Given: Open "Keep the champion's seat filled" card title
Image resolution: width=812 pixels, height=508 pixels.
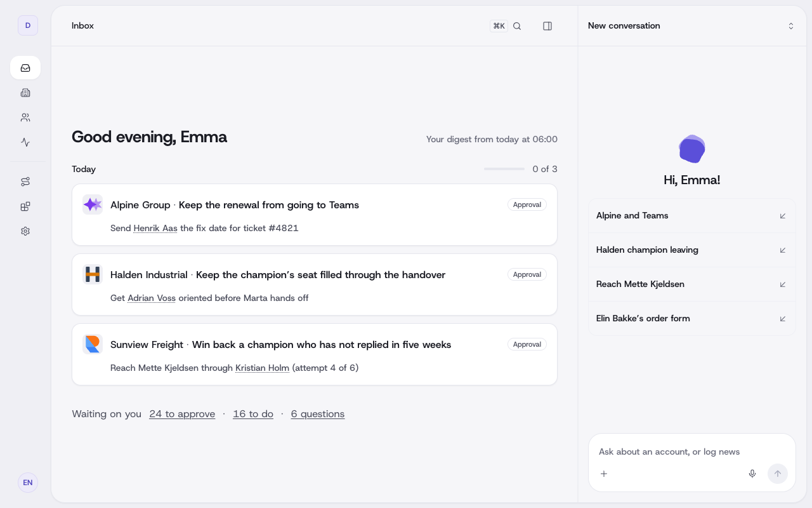Looking at the screenshot, I should coord(320,274).
